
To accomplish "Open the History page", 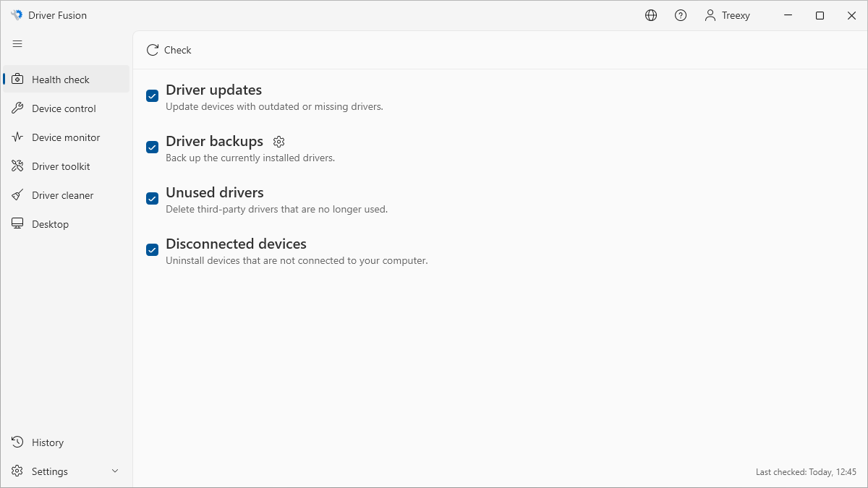I will (x=48, y=442).
